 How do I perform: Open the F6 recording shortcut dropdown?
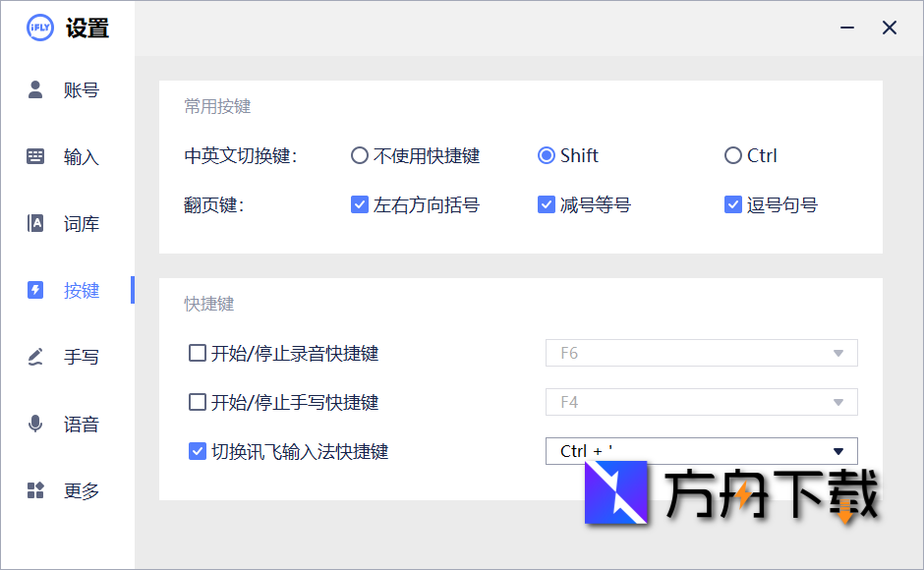click(837, 353)
